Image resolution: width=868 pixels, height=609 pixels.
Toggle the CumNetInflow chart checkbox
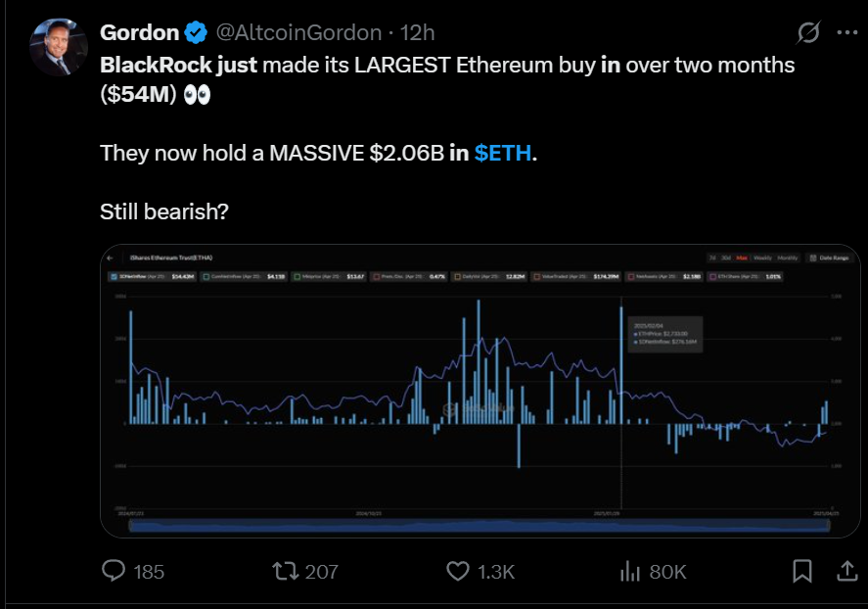coord(207,277)
